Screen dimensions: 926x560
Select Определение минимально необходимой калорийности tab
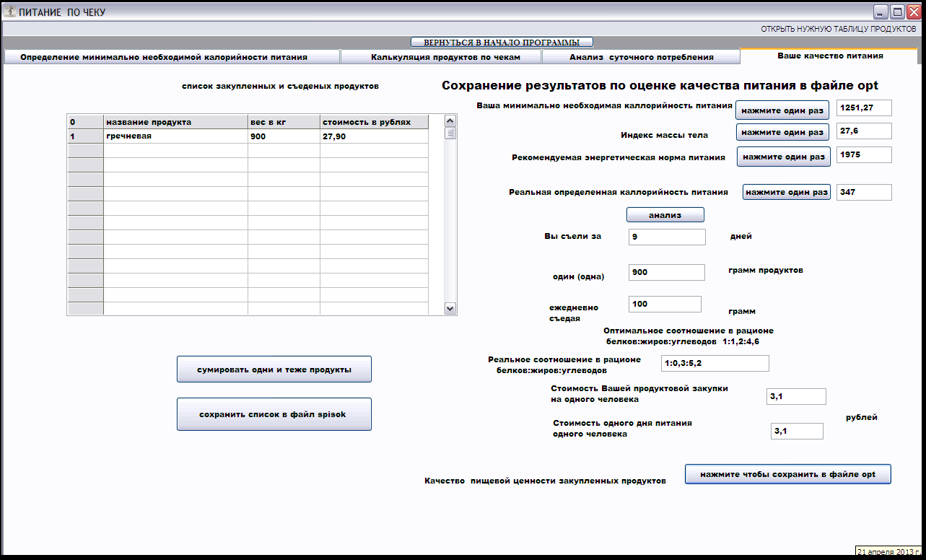(164, 57)
